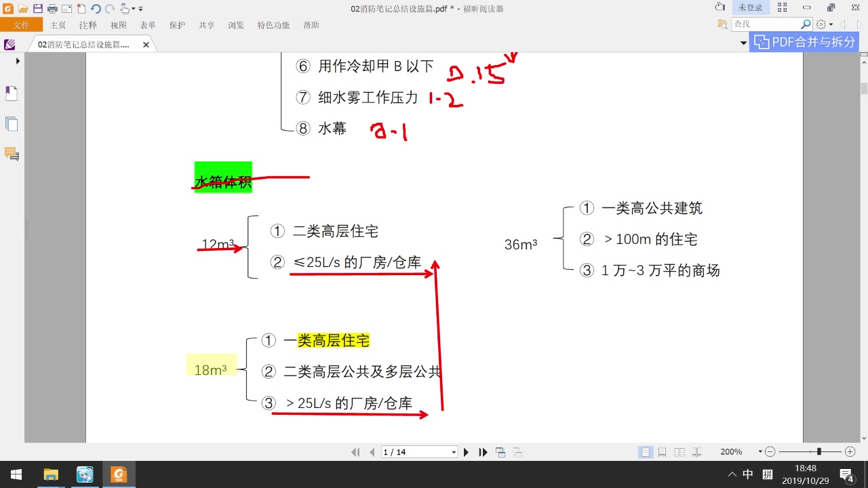The height and width of the screenshot is (488, 868).
Task: Click the vertical scrollbar thumb
Action: pos(864,89)
